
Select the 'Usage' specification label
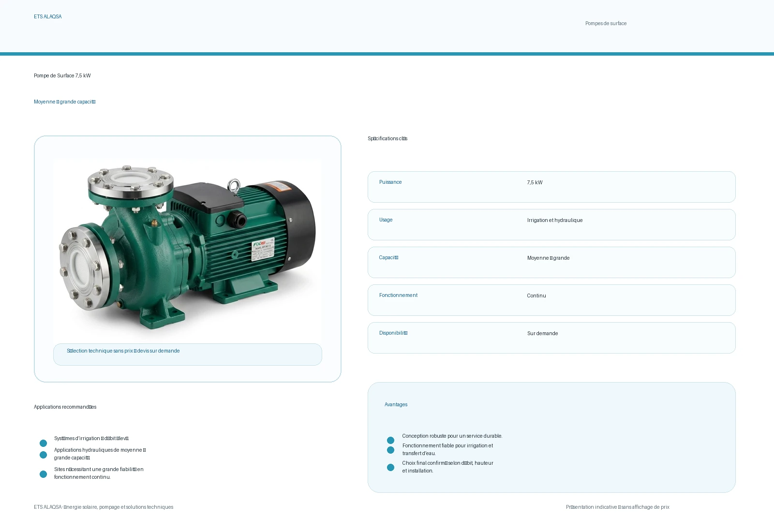[x=386, y=220]
